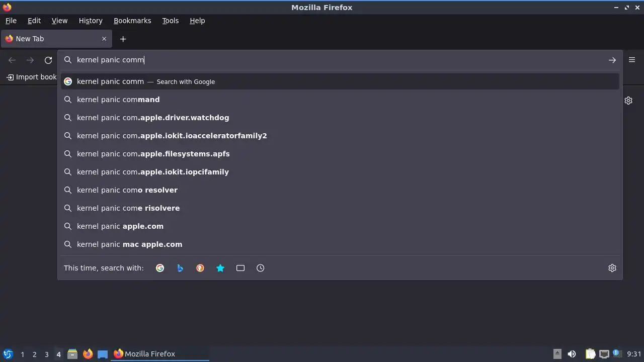Click the Firefox logo in the title bar
The width and height of the screenshot is (644, 362).
7,7
